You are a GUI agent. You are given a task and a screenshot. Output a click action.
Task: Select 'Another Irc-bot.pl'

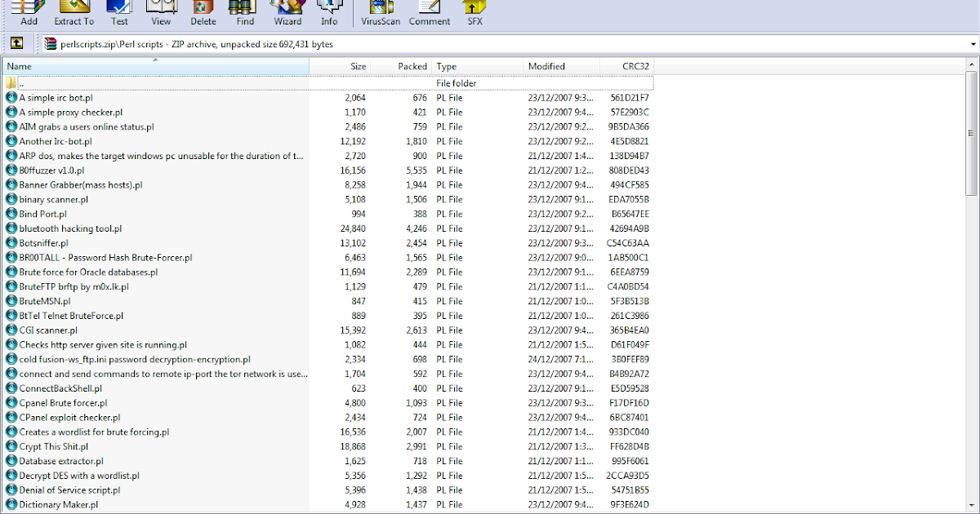coord(55,141)
